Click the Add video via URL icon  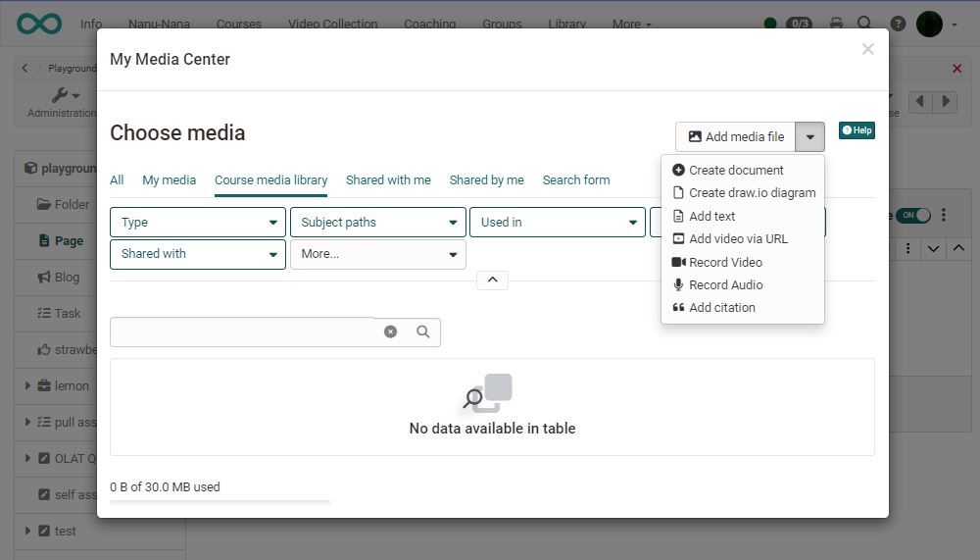tap(678, 238)
